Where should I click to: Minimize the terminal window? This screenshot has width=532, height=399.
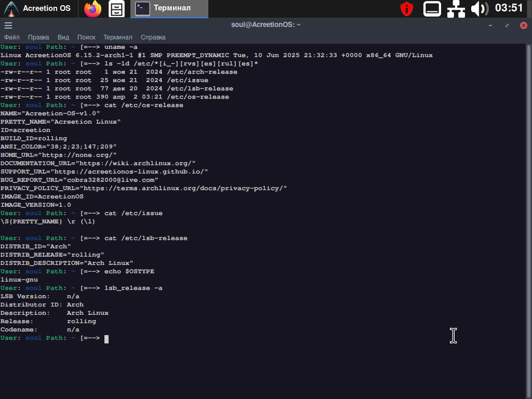(x=490, y=25)
